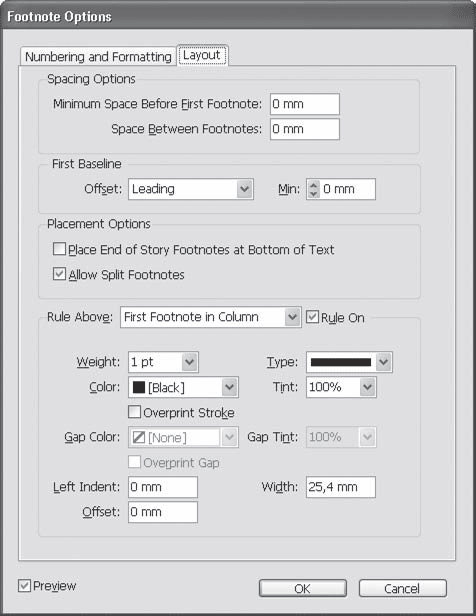Viewport: 476px width, 616px height.
Task: Click the OK button
Action: pos(302,588)
